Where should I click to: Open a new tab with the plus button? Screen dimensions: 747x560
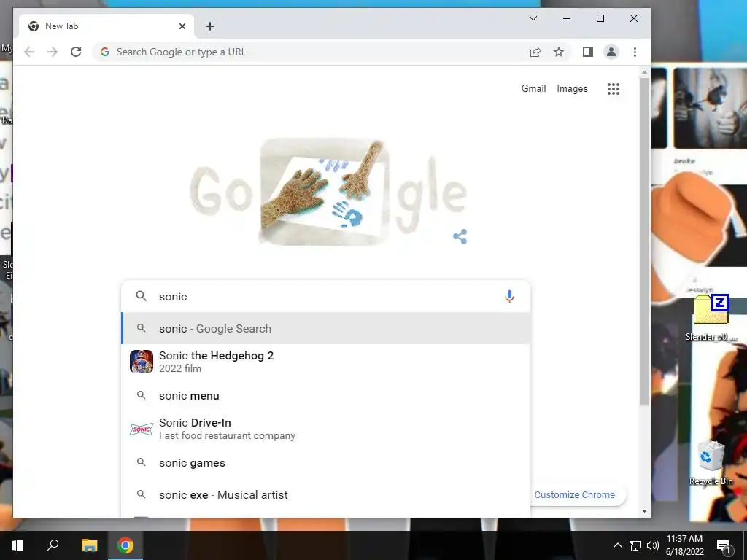(x=210, y=26)
